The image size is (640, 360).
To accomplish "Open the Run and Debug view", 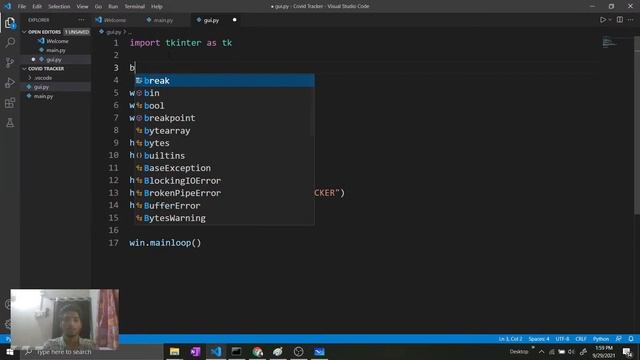I will pyautogui.click(x=10, y=82).
